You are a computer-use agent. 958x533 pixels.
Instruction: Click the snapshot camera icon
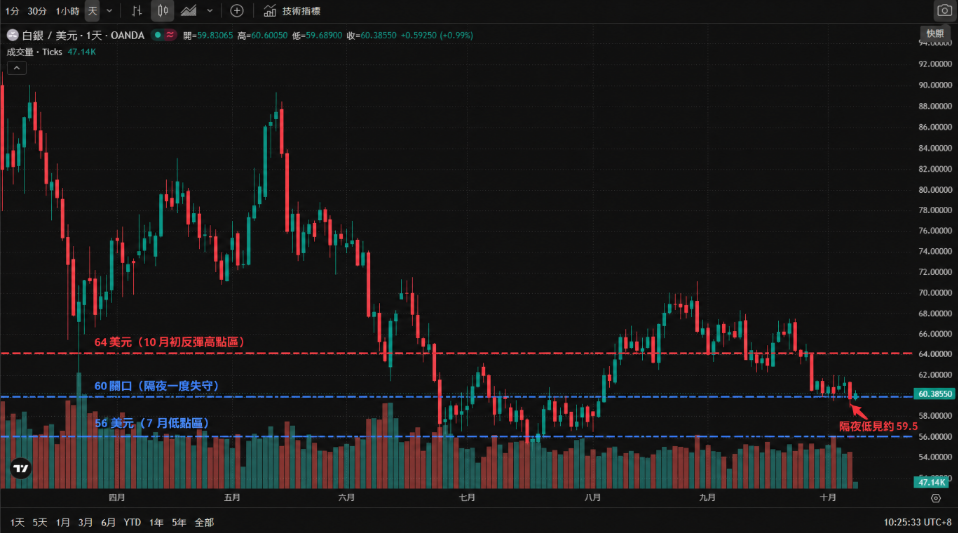[x=945, y=11]
